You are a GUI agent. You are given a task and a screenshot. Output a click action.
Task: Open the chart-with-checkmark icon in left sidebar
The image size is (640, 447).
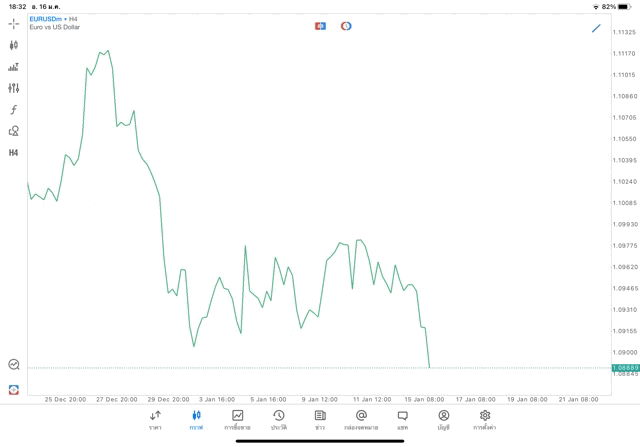coord(13,365)
